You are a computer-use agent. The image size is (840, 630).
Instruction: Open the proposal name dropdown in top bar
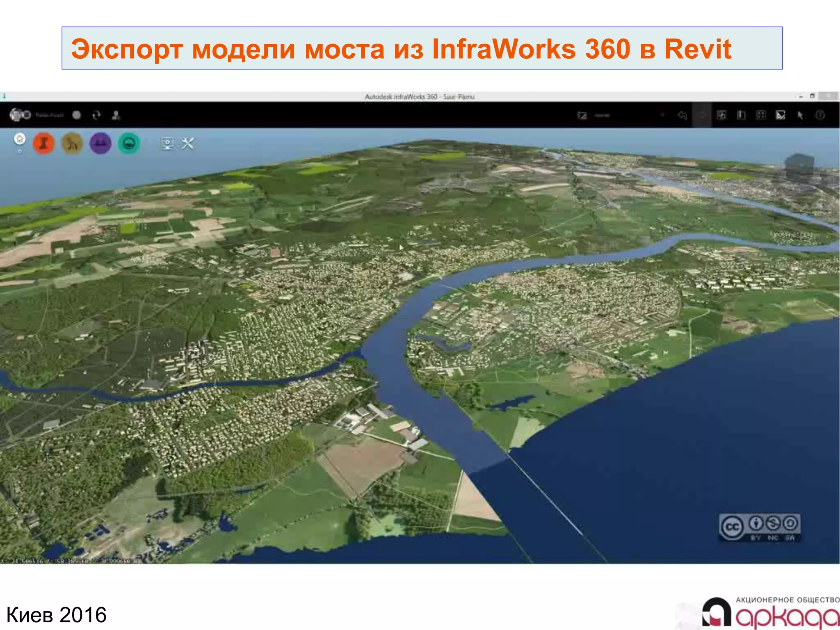pyautogui.click(x=629, y=116)
